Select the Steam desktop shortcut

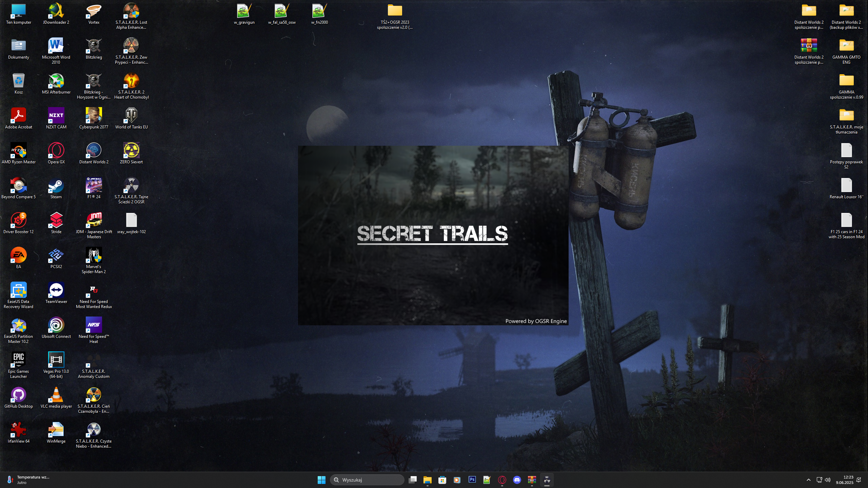56,189
